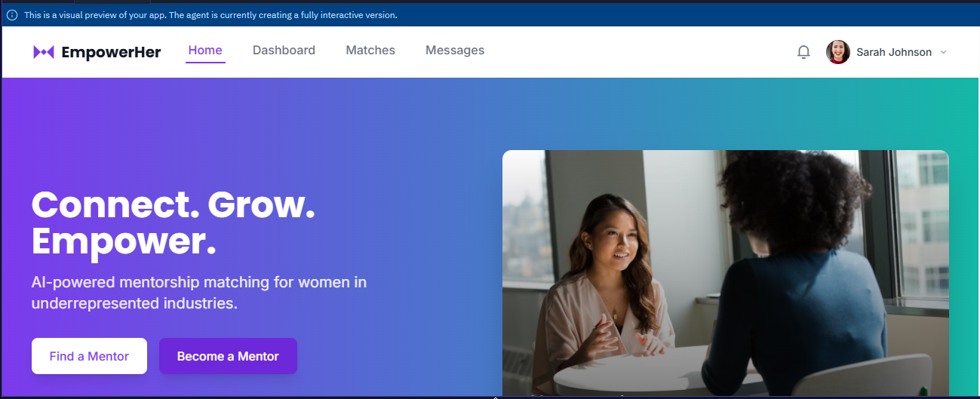The width and height of the screenshot is (980, 399).
Task: Click Sarah Johnson's avatar photo
Action: point(838,52)
